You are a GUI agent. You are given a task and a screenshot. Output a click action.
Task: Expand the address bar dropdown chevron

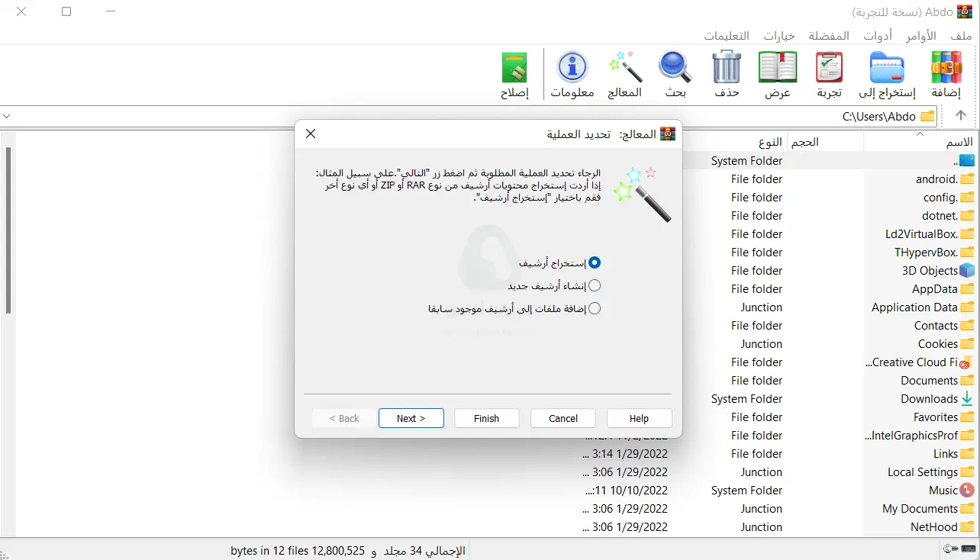(8, 116)
